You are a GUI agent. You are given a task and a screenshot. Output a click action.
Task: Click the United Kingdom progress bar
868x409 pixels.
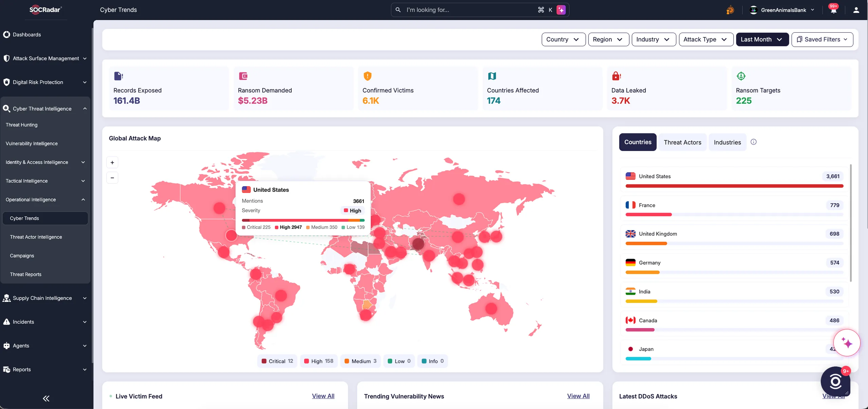click(734, 244)
